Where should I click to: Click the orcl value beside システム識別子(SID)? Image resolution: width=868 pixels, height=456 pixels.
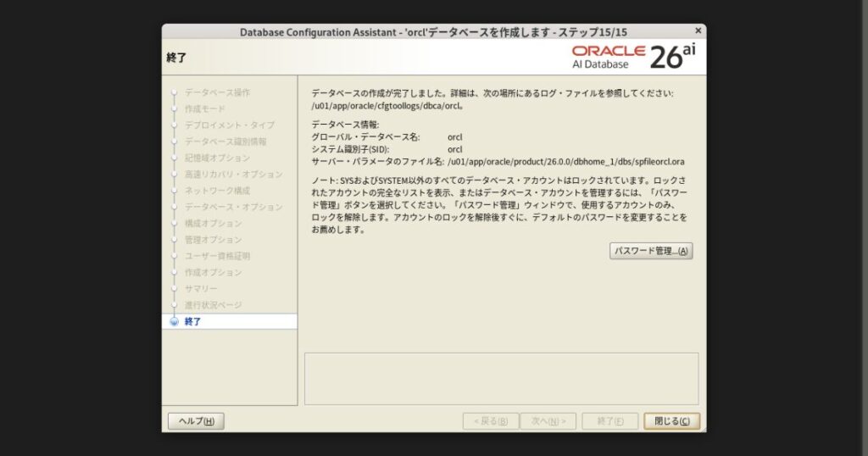click(454, 149)
